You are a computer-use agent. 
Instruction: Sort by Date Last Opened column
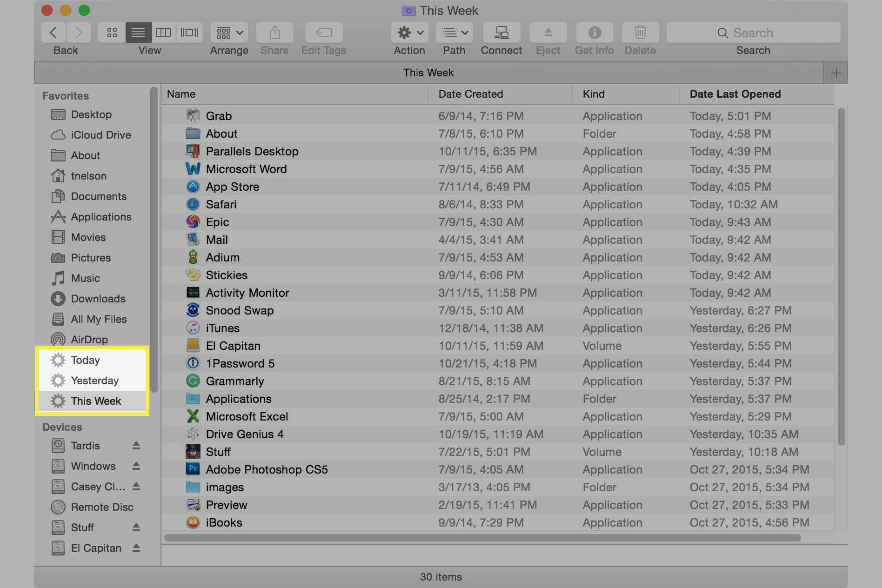pyautogui.click(x=756, y=94)
